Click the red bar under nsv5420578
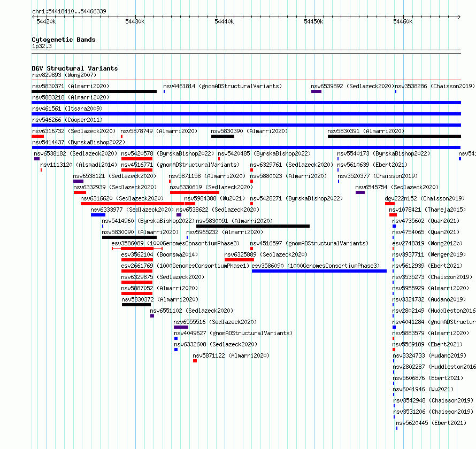The width and height of the screenshot is (476, 449). pos(136,159)
